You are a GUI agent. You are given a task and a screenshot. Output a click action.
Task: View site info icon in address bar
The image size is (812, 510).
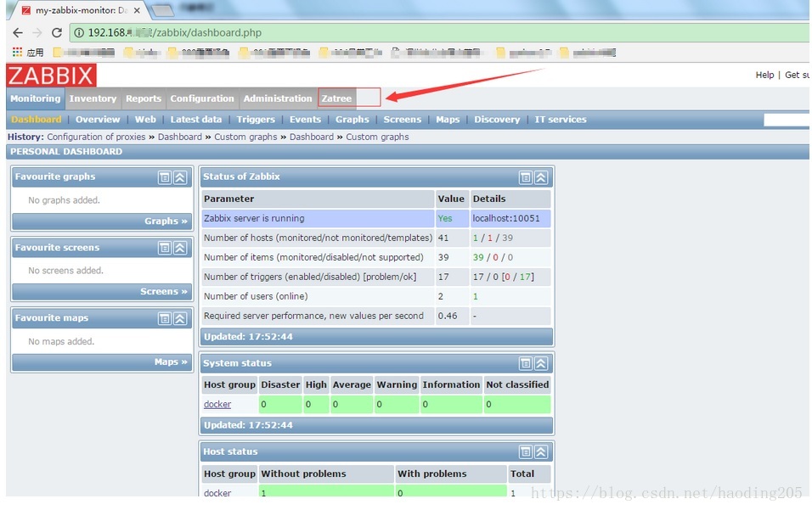[79, 32]
